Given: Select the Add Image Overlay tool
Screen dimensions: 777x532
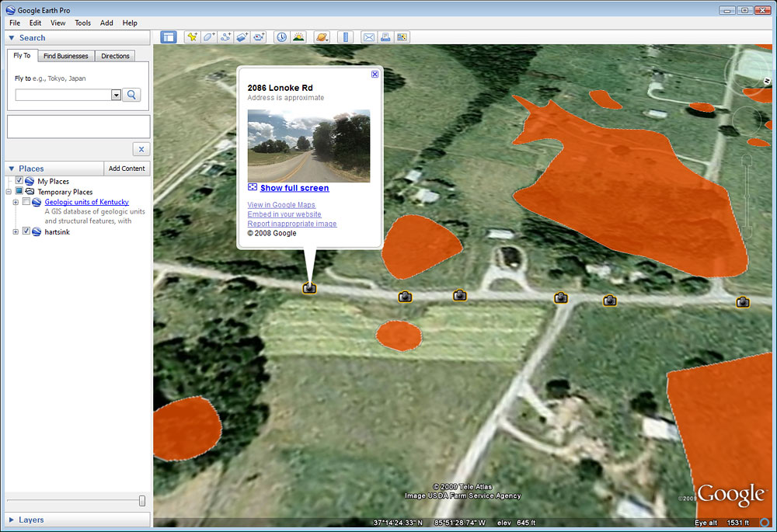Looking at the screenshot, I should [242, 37].
